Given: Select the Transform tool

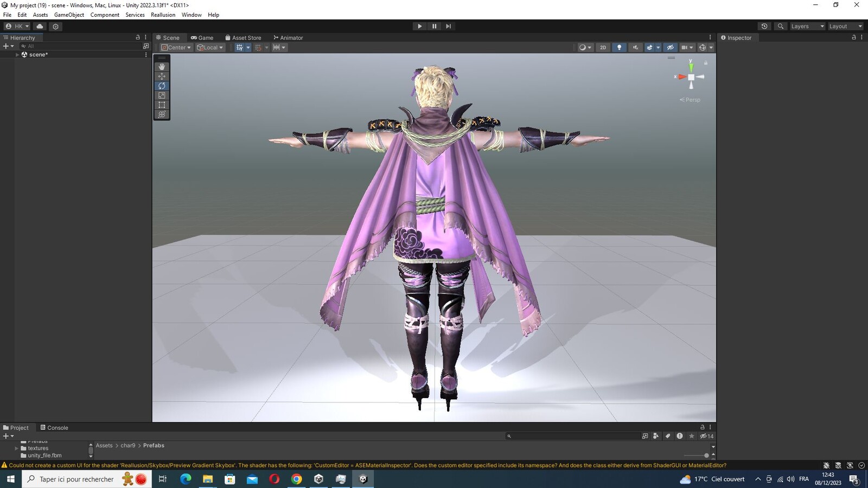Looking at the screenshot, I should pos(162,114).
